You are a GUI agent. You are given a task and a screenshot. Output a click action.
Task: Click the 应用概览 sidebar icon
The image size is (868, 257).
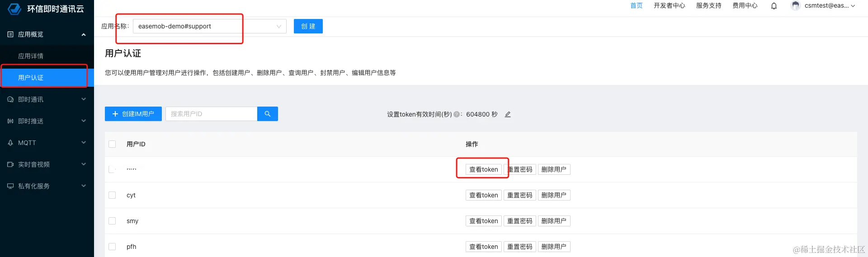(x=10, y=34)
